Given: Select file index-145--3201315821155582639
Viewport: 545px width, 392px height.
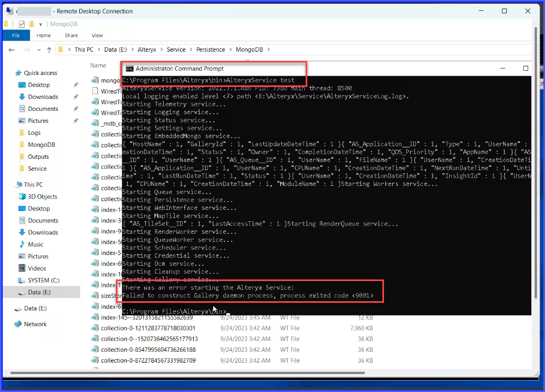Looking at the screenshot, I should [x=147, y=318].
